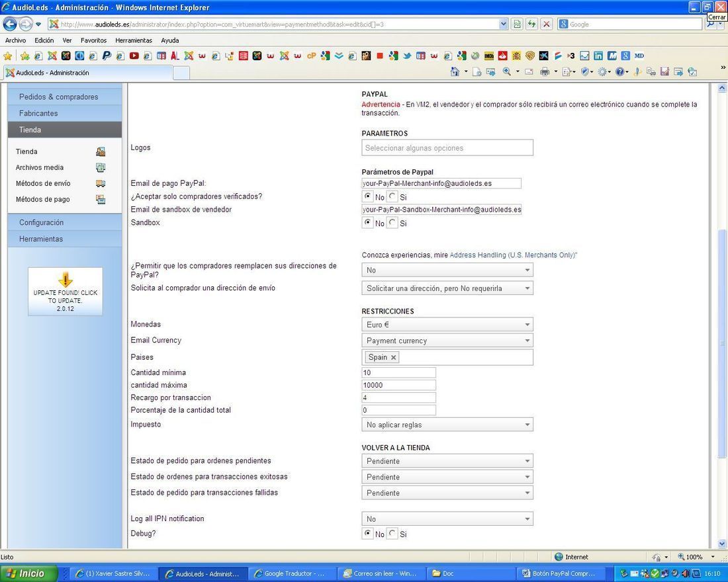Select No for Debug

click(x=368, y=533)
